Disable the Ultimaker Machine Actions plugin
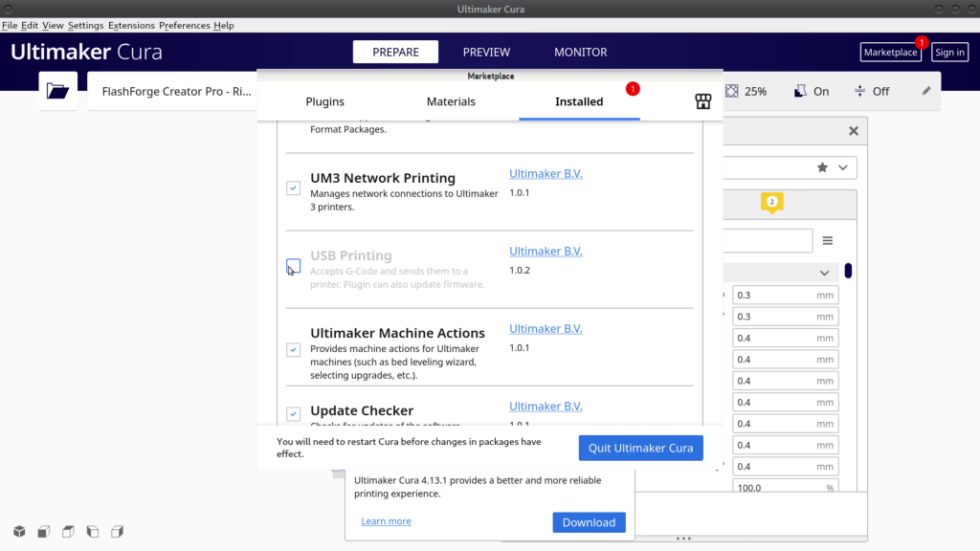This screenshot has height=551, width=980. tap(293, 349)
